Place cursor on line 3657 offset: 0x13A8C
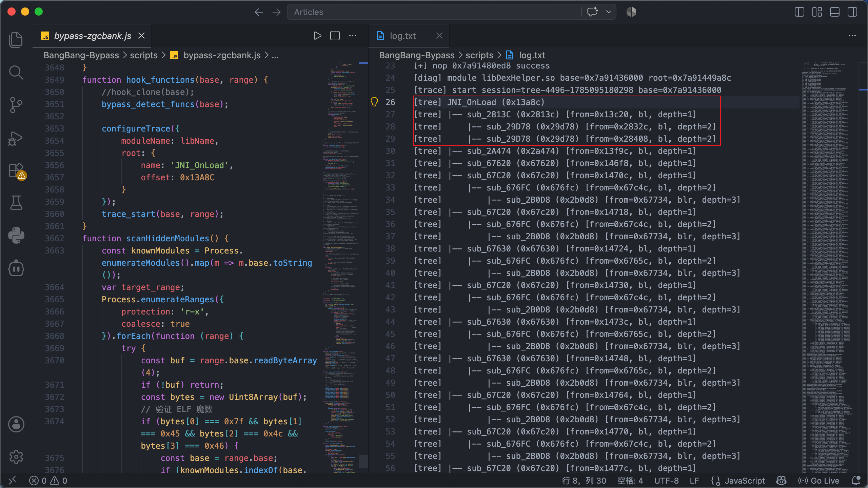 pos(177,177)
